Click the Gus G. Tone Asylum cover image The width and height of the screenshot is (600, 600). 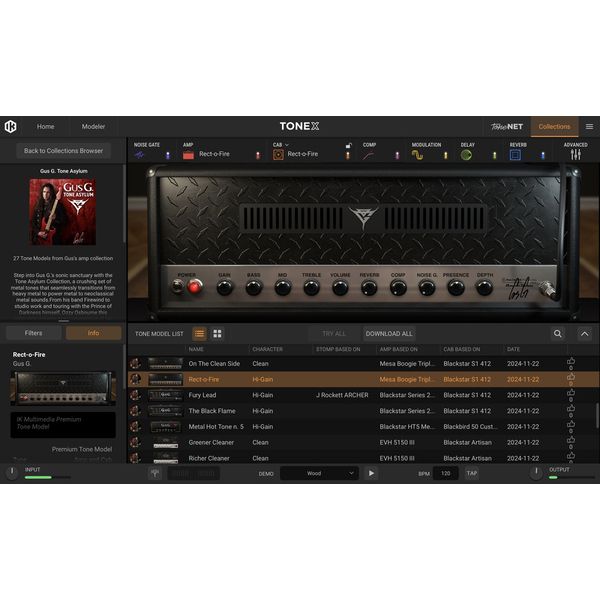pos(63,212)
